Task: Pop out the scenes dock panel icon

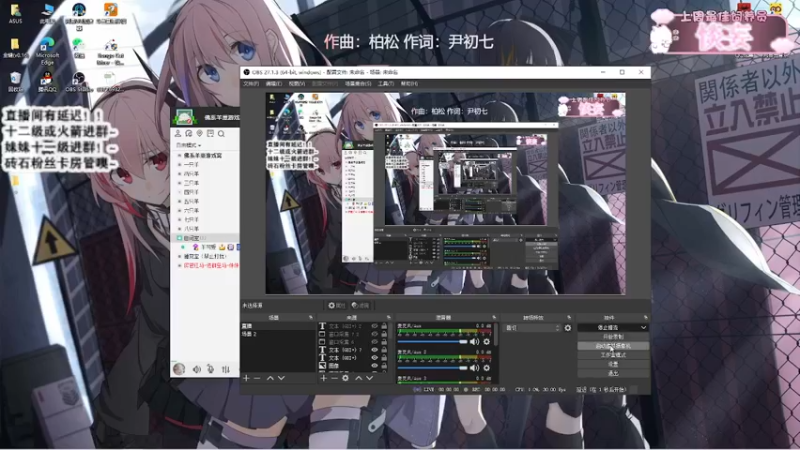Action: (x=311, y=317)
